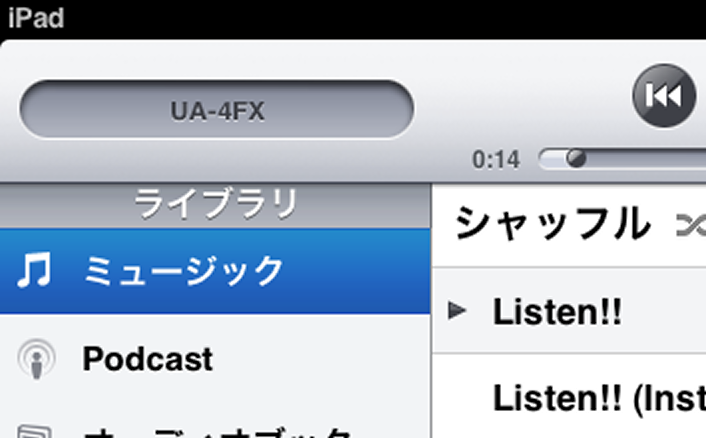Tap the iPad label in status bar
706x438 pixels.
(x=36, y=18)
